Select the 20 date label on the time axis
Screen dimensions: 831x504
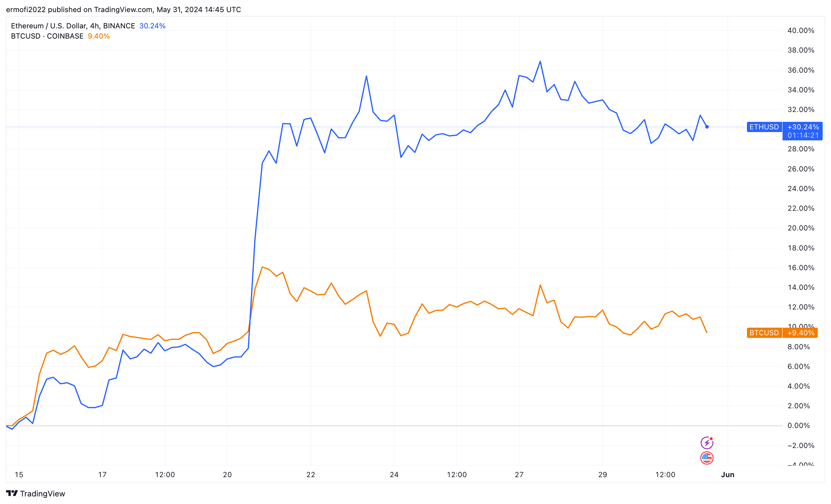[x=227, y=474]
